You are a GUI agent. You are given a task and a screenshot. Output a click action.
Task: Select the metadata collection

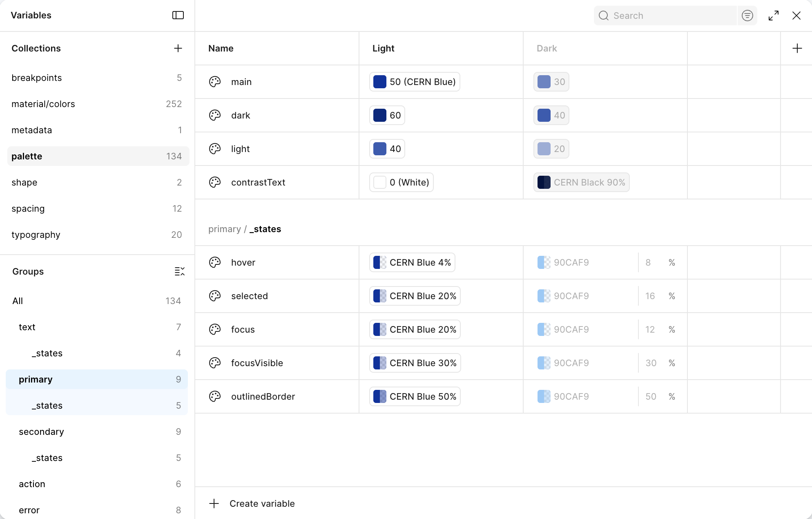(98, 130)
